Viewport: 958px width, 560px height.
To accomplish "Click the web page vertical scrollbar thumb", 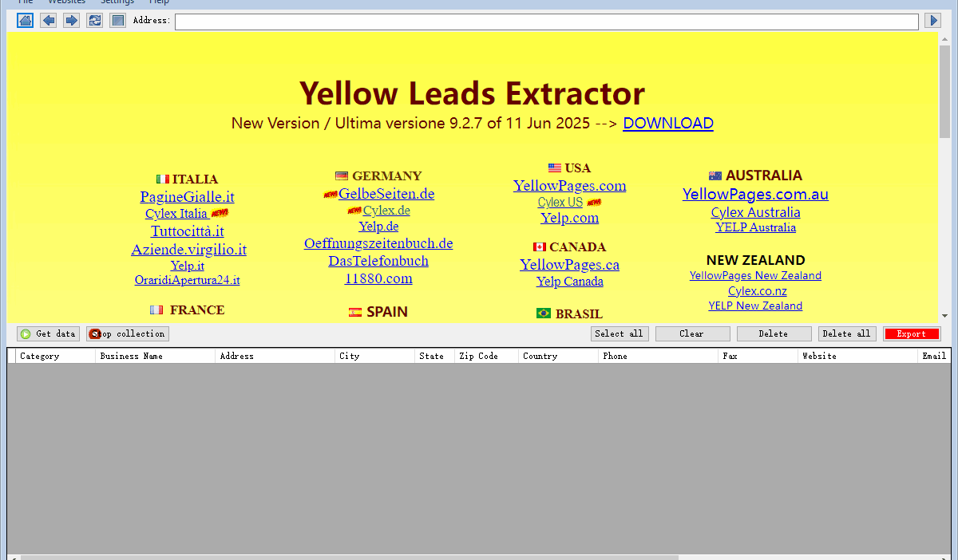I will coord(944,92).
